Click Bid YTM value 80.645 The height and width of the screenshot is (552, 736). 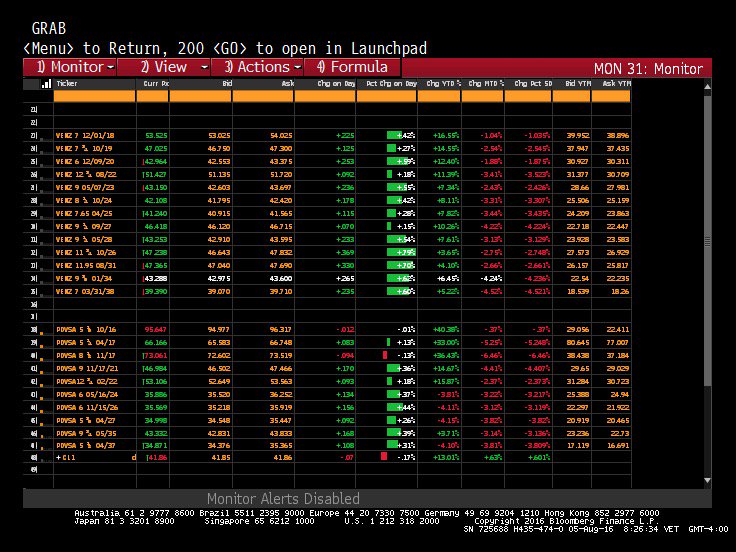pyautogui.click(x=578, y=343)
